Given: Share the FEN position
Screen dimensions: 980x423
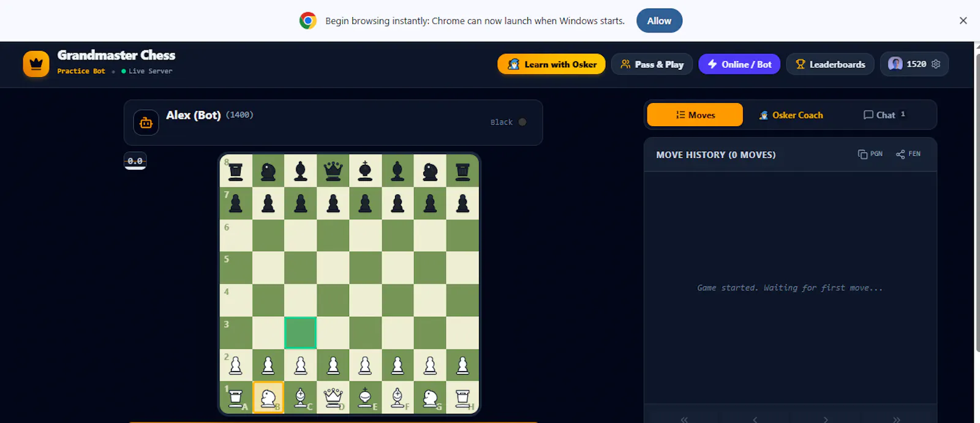Looking at the screenshot, I should pos(908,154).
